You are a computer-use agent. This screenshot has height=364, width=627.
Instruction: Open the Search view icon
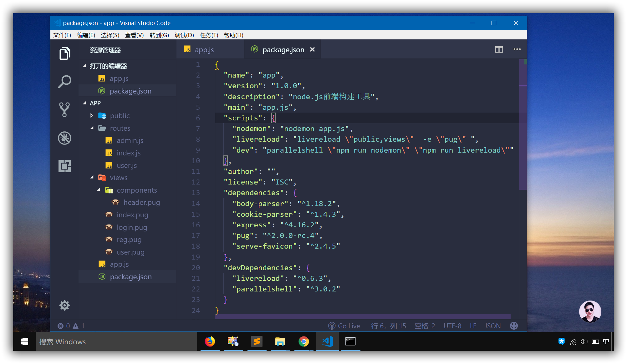point(65,82)
